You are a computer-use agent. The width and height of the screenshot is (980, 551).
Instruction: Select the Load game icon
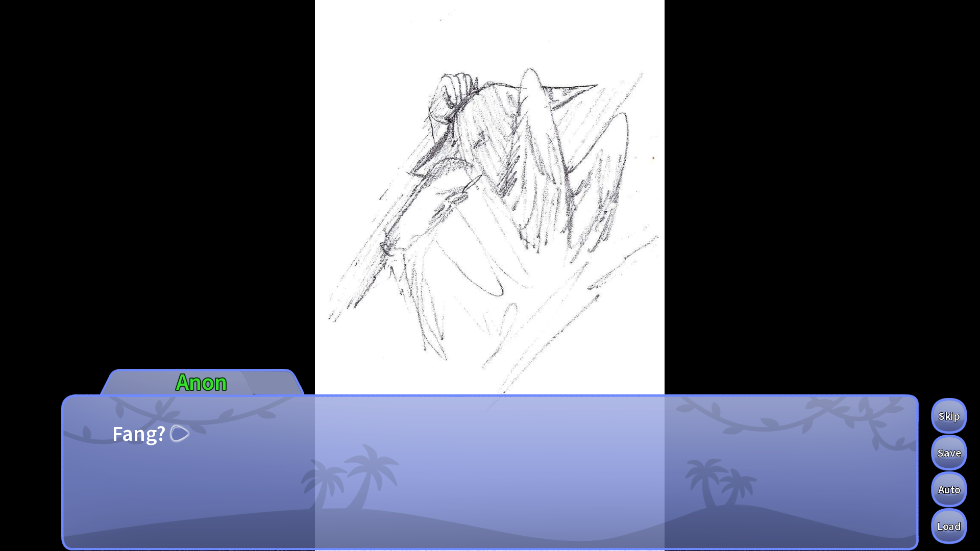click(x=948, y=526)
